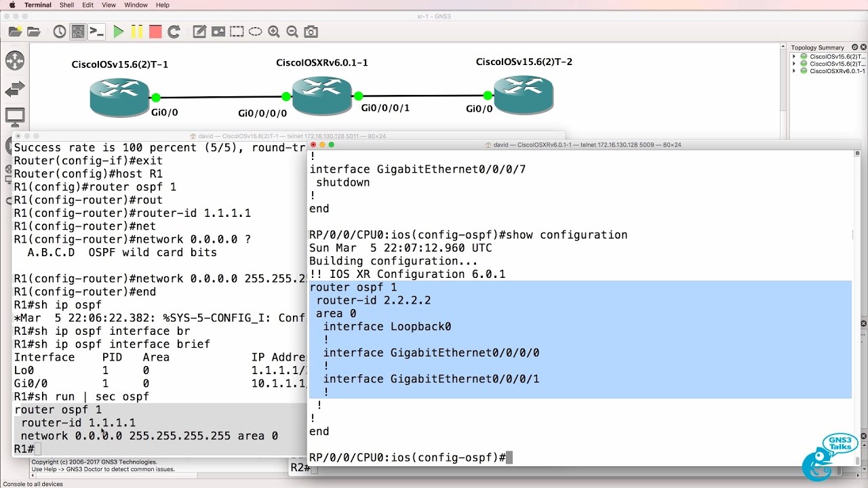Click Gi0/0 label near CiscoIOSv15.6(2)T-1
This screenshot has height=488, width=868.
[163, 113]
